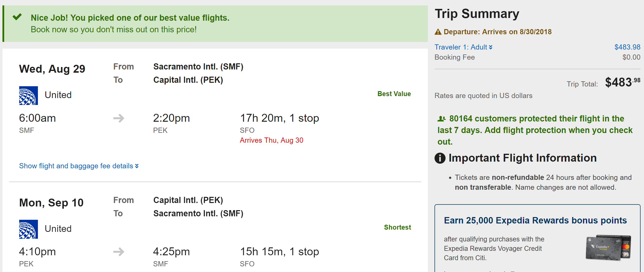Click the warning triangle beside Departure notice
This screenshot has width=644, height=272.
click(x=438, y=32)
